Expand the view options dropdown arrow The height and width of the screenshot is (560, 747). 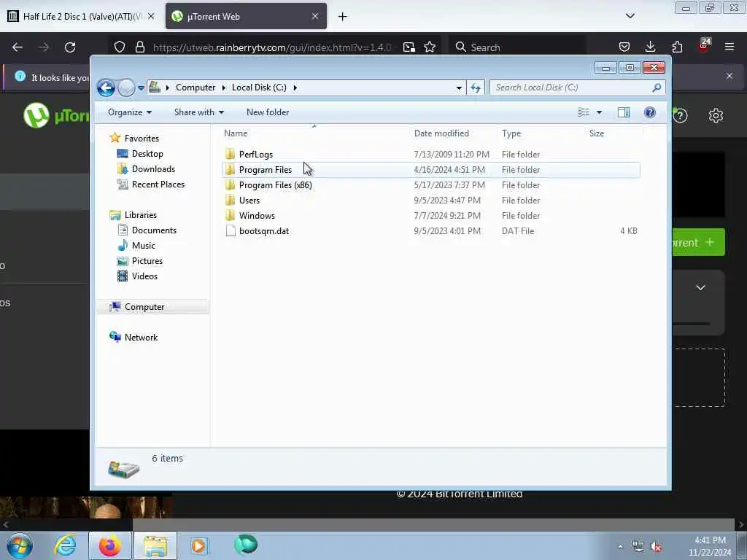(x=600, y=112)
